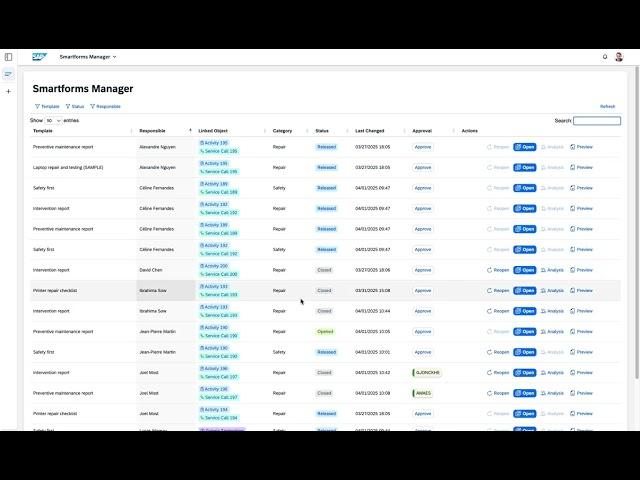Screen dimensions: 640x480
Task: Click Service Call 194 link in Joel Most row
Action: 219,418
